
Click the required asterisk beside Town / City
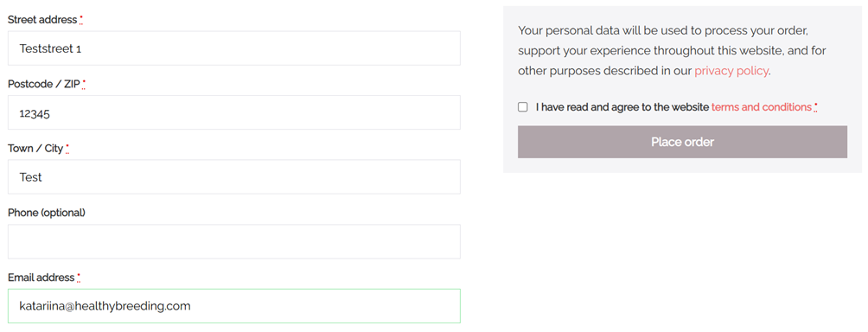67,149
